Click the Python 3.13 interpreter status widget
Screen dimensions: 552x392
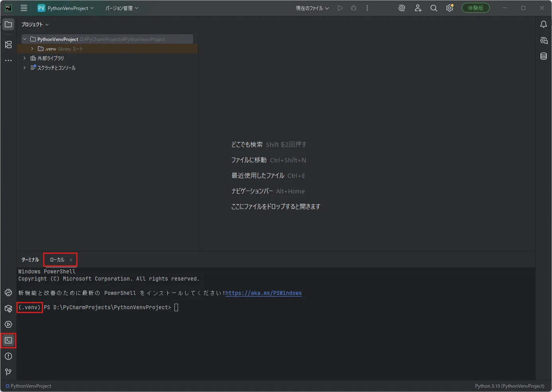pos(509,386)
